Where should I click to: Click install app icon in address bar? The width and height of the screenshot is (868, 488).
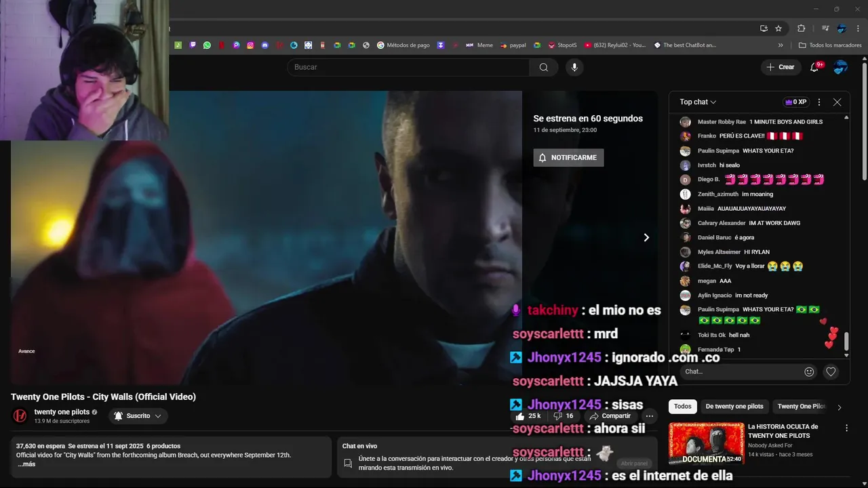click(764, 28)
